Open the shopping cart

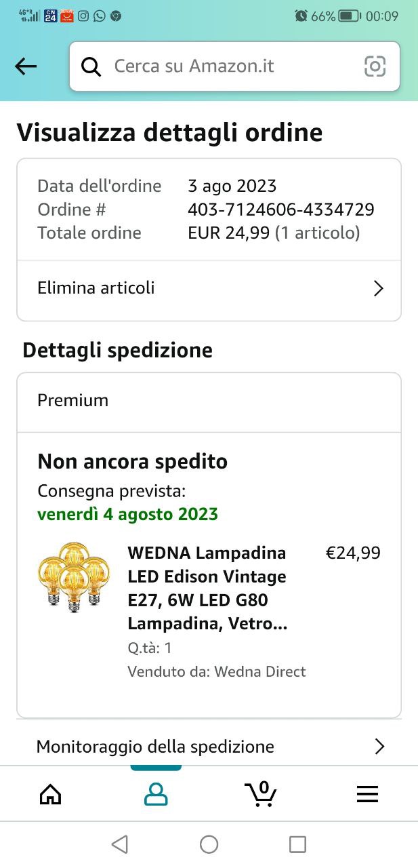pyautogui.click(x=261, y=794)
